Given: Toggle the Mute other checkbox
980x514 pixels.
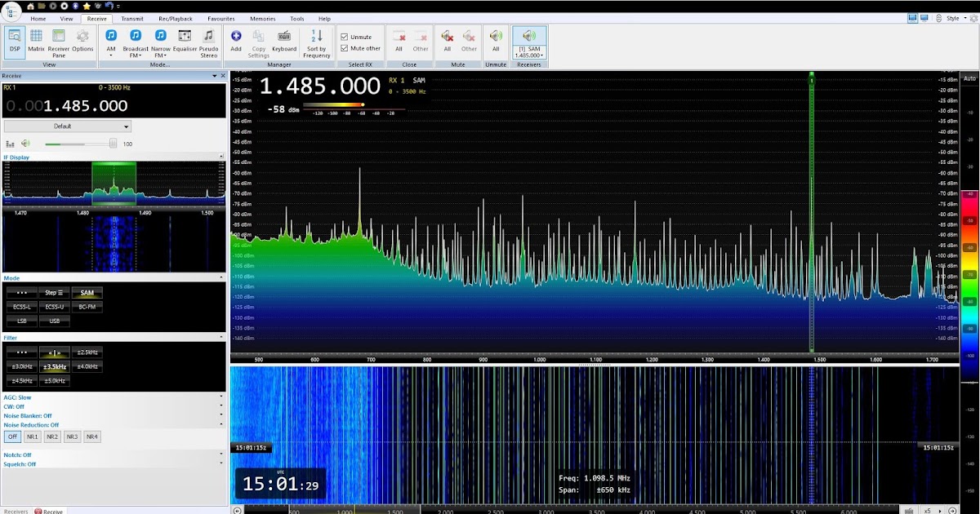Looking at the screenshot, I should click(344, 47).
